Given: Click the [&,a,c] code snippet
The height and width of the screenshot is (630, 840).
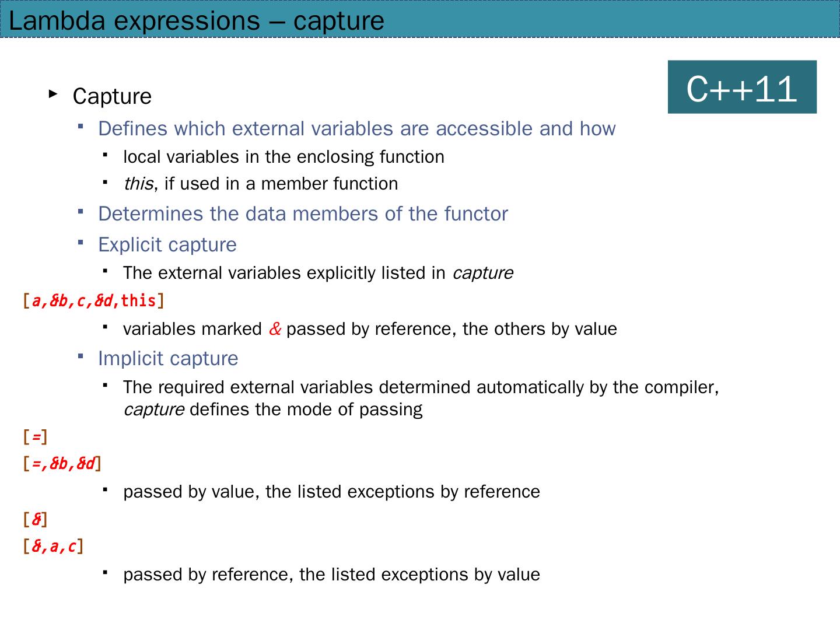Looking at the screenshot, I should click(53, 547).
